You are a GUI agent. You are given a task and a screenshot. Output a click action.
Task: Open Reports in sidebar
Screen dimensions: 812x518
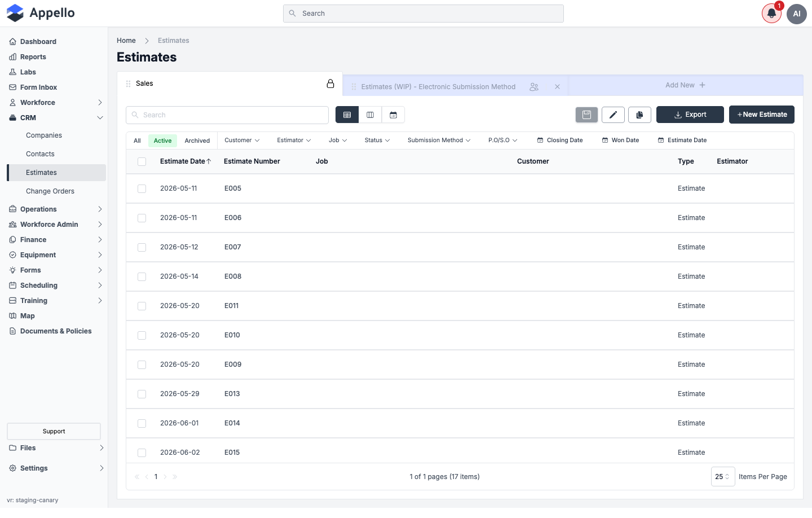click(x=33, y=57)
